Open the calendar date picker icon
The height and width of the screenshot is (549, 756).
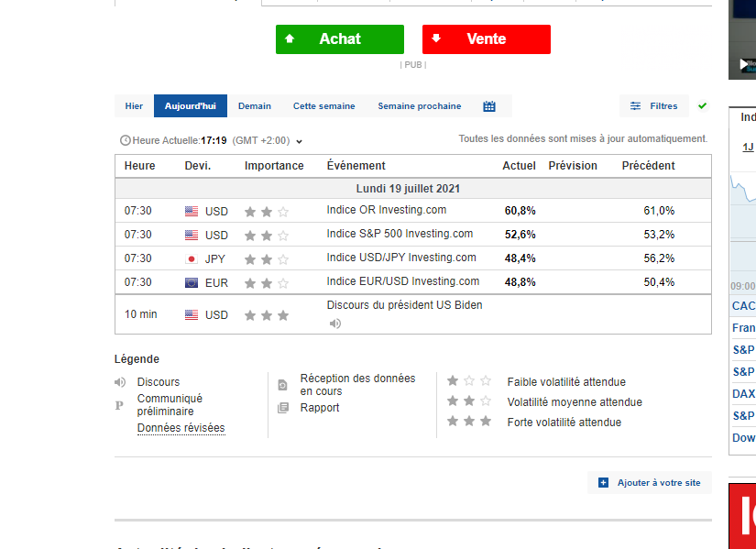[489, 106]
